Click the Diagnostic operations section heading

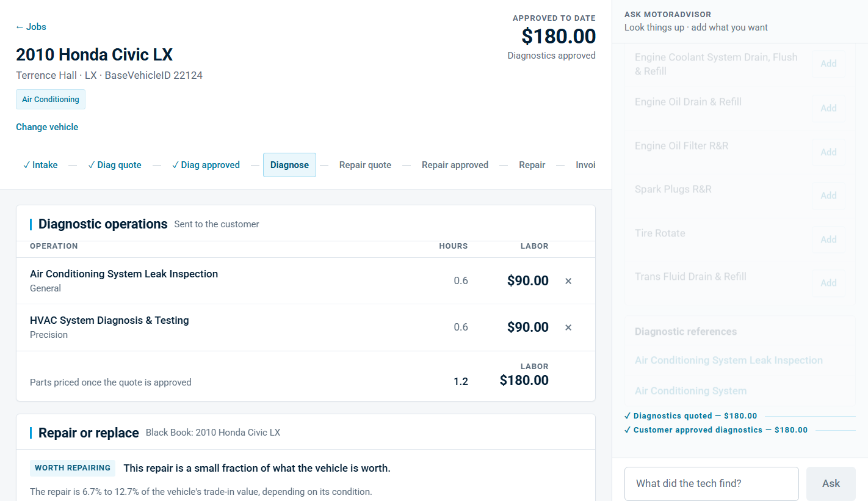click(103, 224)
